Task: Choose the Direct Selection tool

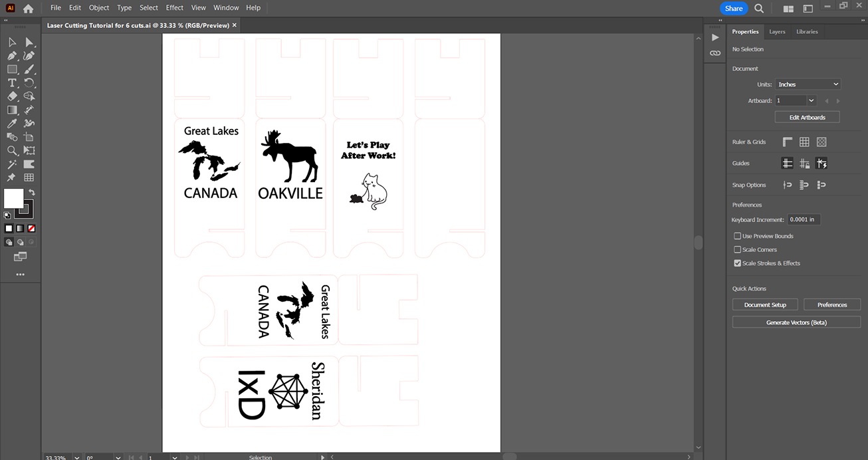Action: 29,43
